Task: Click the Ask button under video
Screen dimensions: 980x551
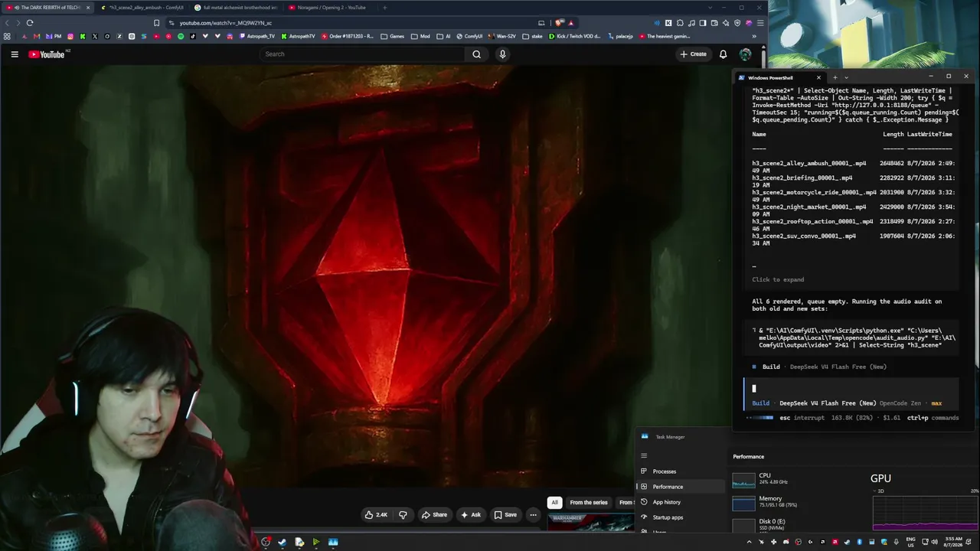Action: 471,515
